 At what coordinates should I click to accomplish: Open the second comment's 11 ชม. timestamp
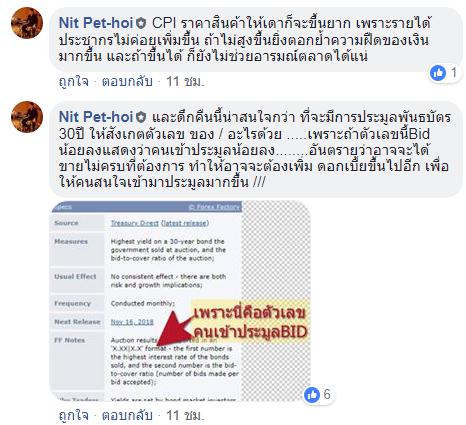(x=185, y=415)
